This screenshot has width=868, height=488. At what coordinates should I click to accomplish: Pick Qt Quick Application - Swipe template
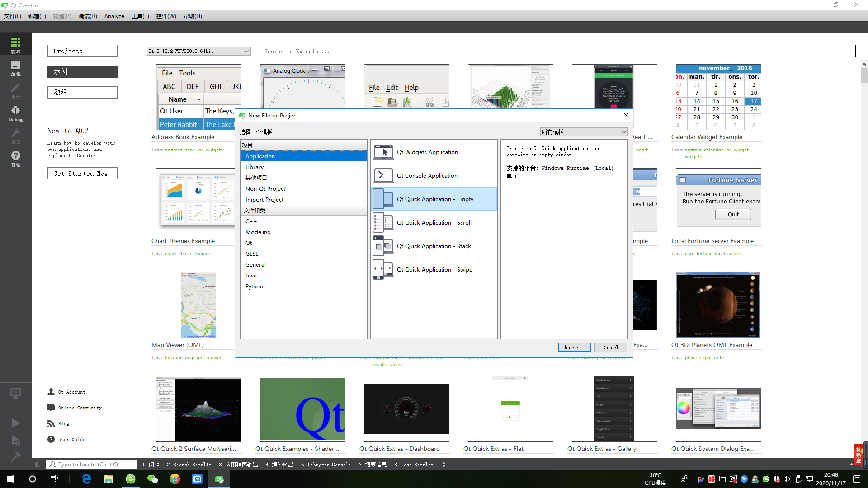[x=434, y=270]
